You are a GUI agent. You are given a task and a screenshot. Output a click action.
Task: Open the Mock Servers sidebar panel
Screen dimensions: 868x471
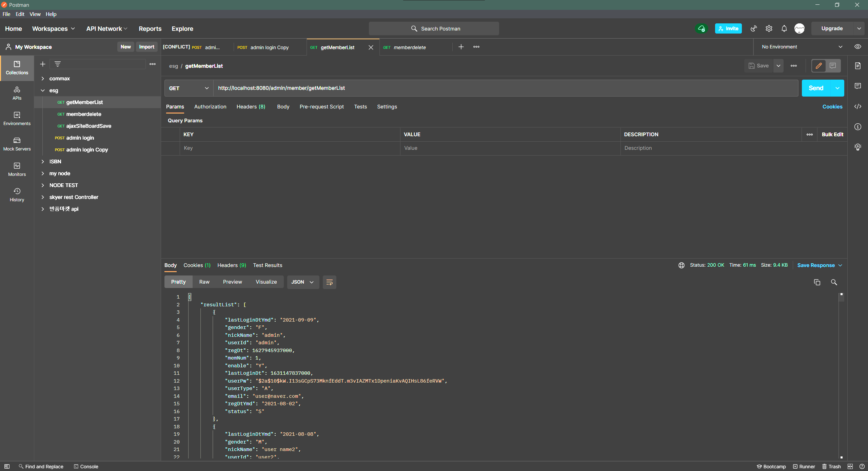pyautogui.click(x=17, y=144)
